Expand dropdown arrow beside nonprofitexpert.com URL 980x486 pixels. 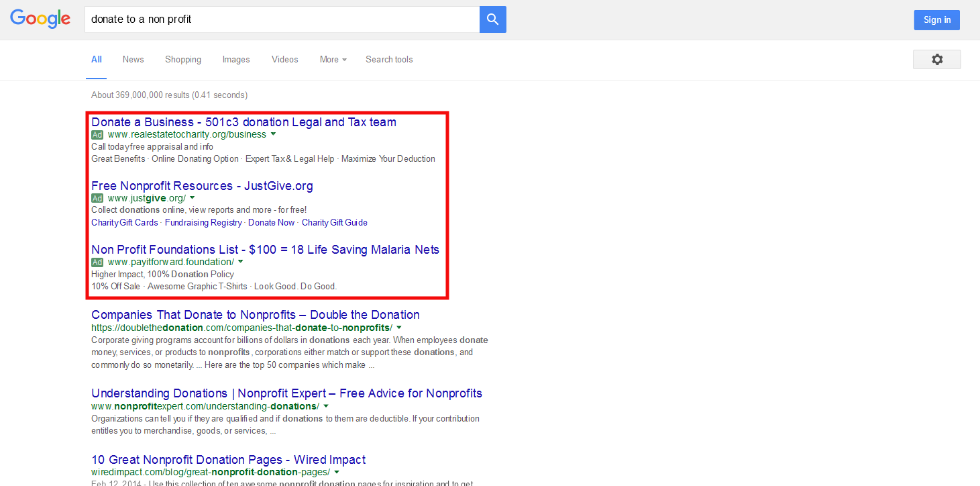click(x=326, y=406)
